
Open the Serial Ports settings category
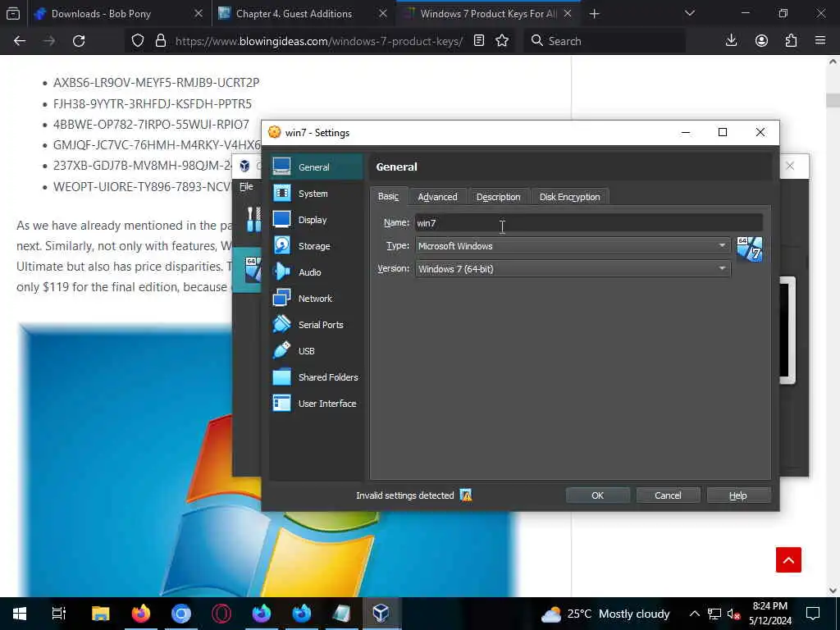coord(316,324)
